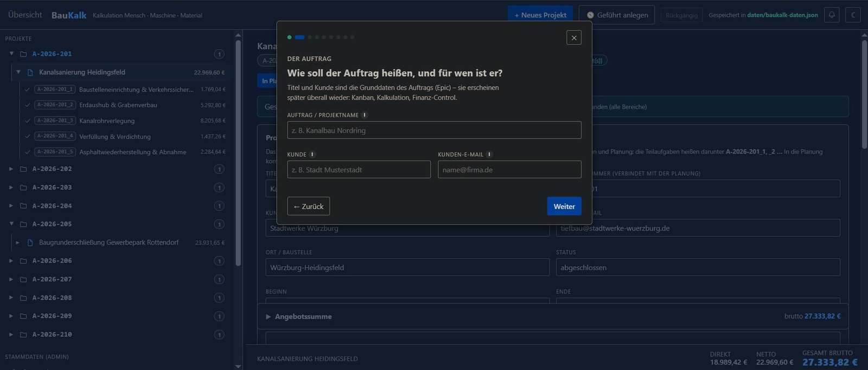
Task: Continue with the Weiter button
Action: tap(564, 206)
